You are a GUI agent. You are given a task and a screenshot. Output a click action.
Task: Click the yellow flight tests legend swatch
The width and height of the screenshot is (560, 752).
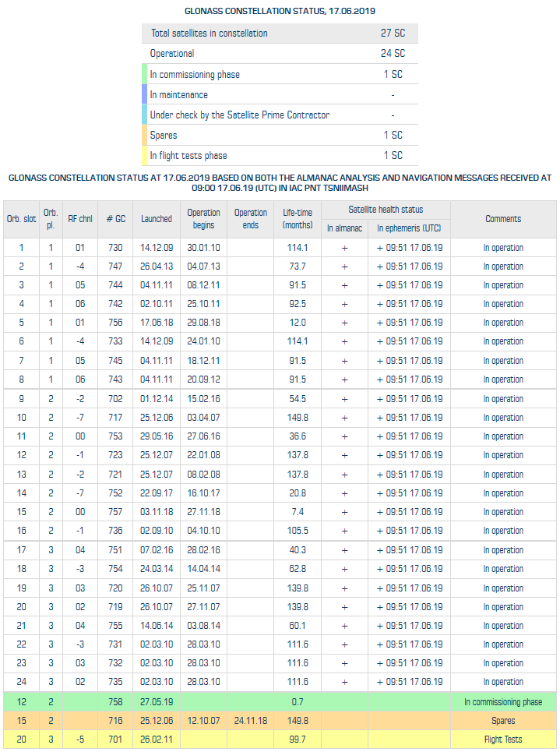[144, 156]
